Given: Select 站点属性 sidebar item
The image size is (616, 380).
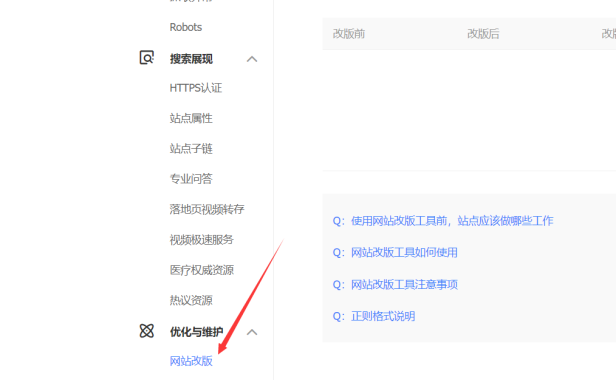Looking at the screenshot, I should coord(191,118).
